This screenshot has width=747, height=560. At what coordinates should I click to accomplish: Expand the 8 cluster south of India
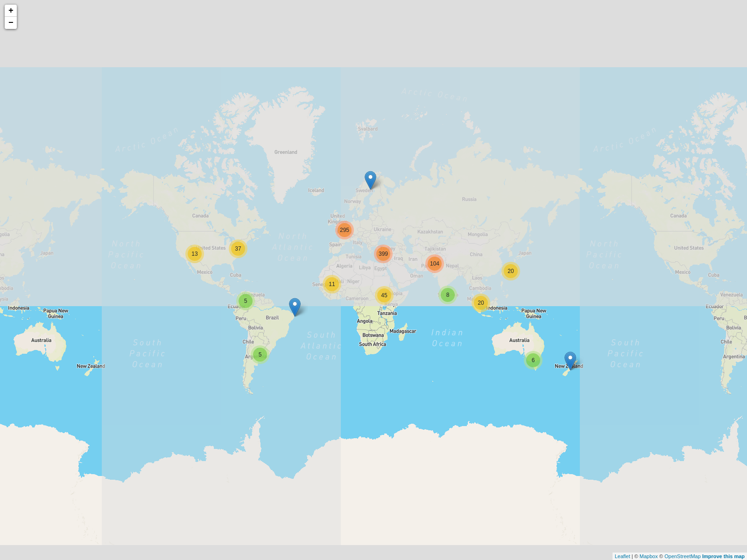(x=448, y=295)
